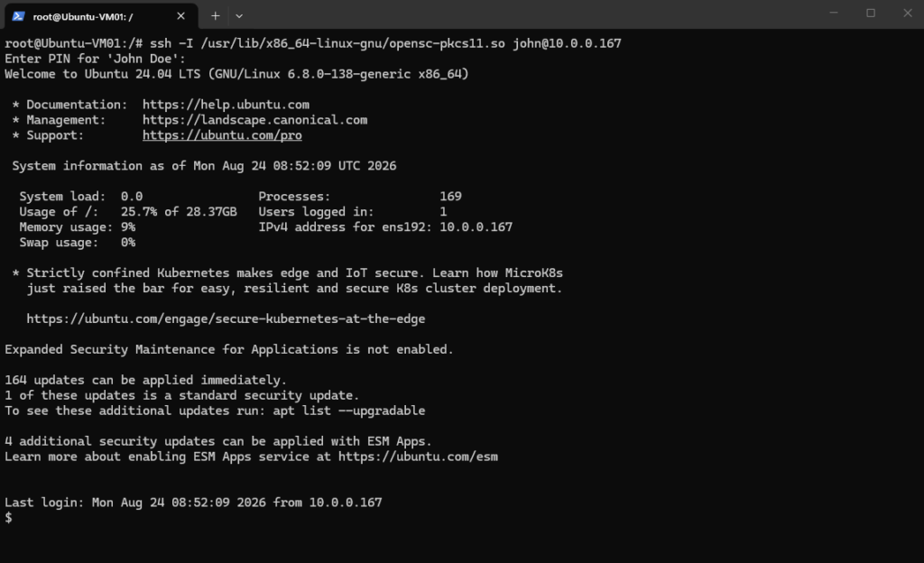Click the "Strictly confined Kubernetes" line
The image size is (924, 563).
click(288, 272)
